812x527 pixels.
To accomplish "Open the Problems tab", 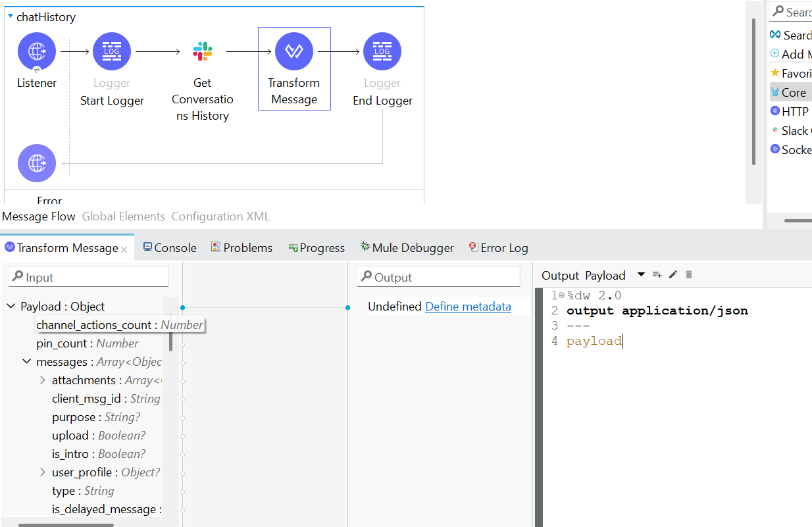I will tap(241, 247).
